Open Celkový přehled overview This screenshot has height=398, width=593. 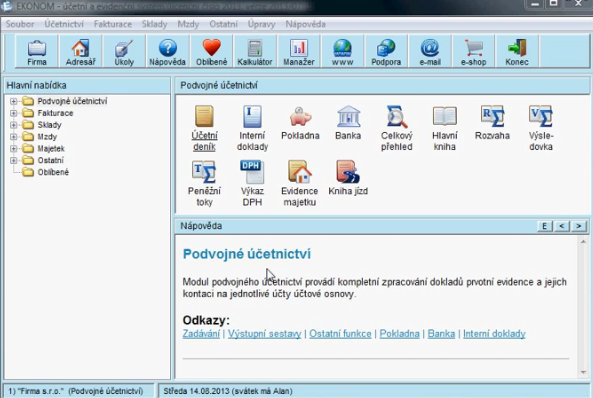396,128
